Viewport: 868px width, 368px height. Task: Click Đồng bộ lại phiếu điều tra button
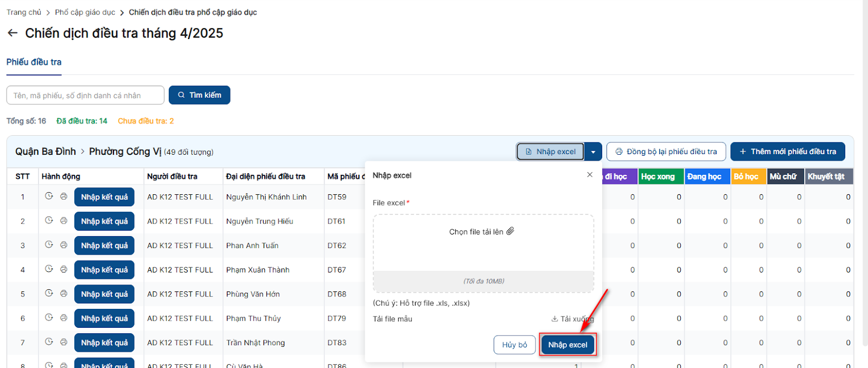click(x=666, y=151)
